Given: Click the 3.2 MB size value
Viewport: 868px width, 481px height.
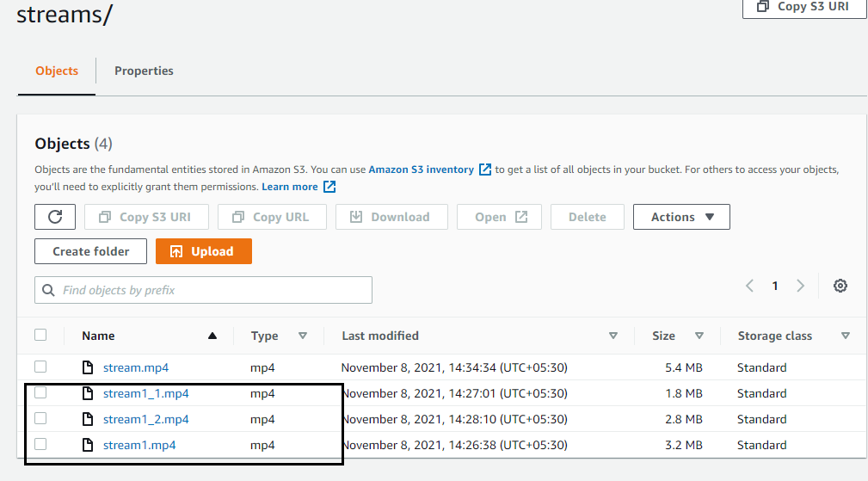Looking at the screenshot, I should [x=683, y=445].
